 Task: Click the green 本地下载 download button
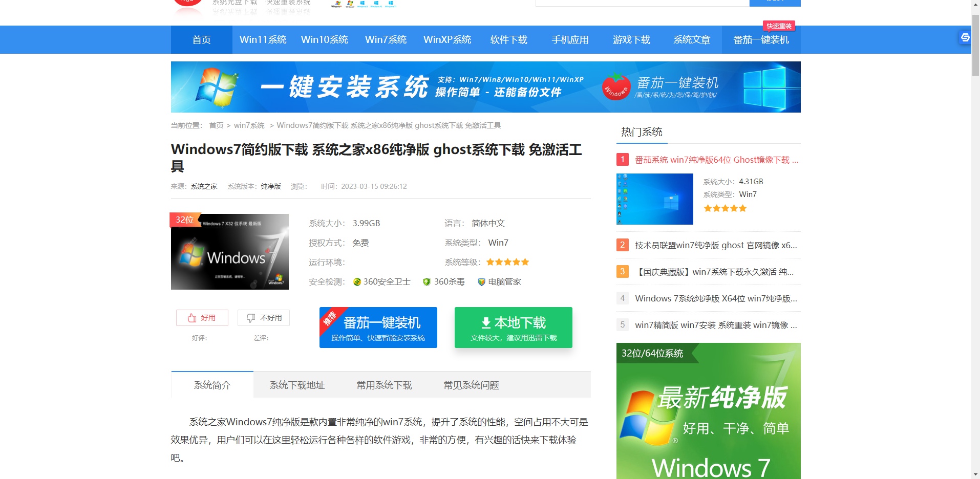point(514,328)
